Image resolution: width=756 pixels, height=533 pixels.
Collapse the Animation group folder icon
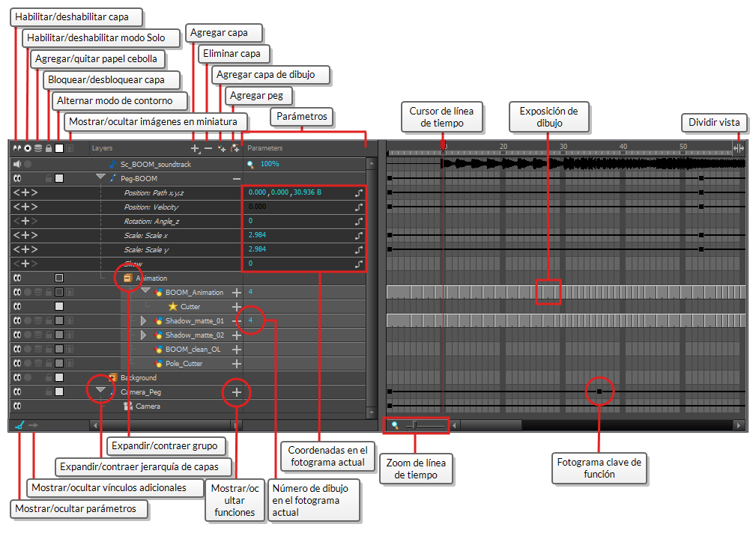coord(128,278)
